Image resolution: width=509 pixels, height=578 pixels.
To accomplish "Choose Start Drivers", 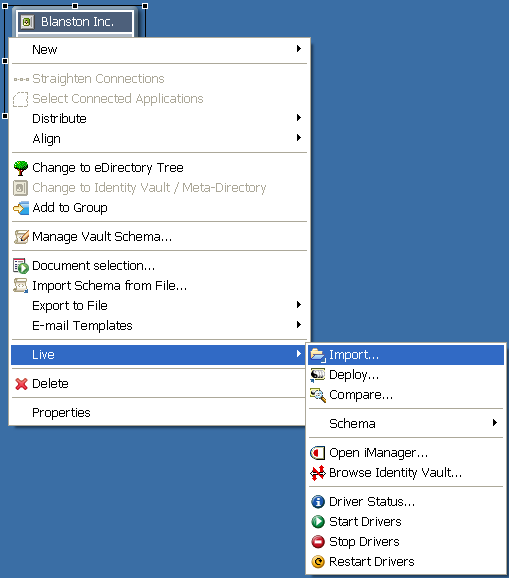I will pyautogui.click(x=406, y=522).
